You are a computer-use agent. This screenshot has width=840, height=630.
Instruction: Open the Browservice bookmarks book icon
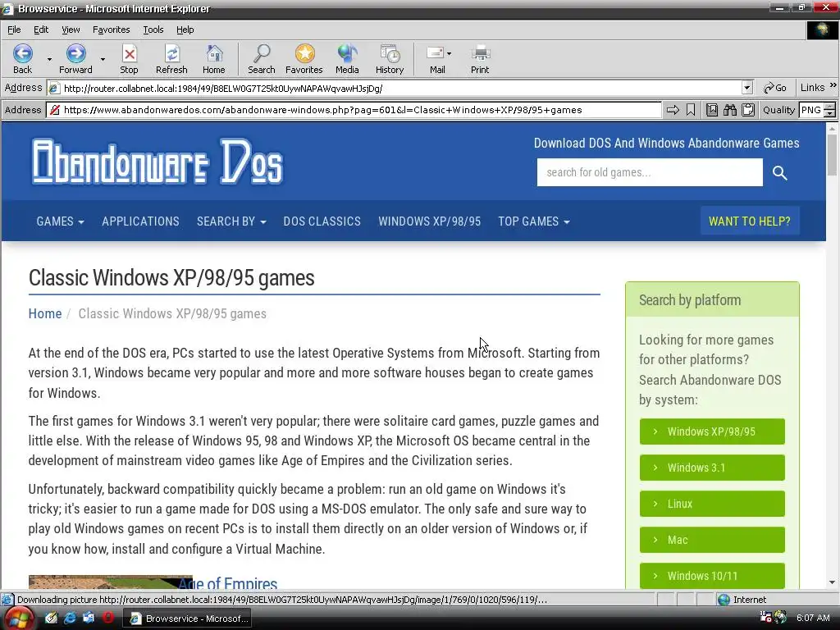click(x=711, y=110)
